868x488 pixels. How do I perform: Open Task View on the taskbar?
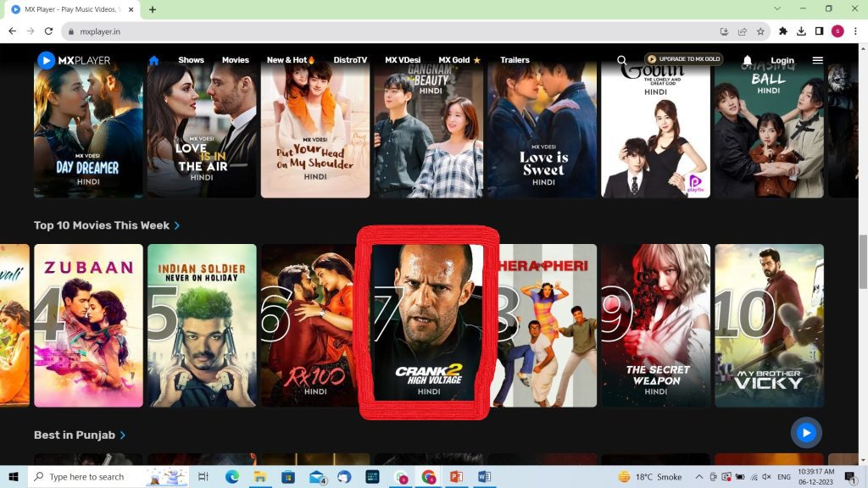pos(203,476)
